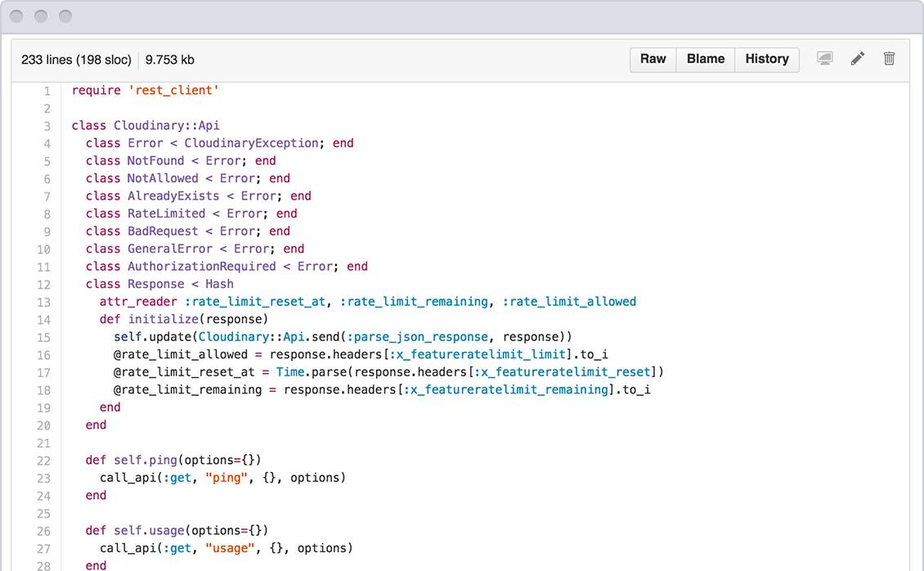Click 'CloudinaryException' on line 4
Screen dimensions: 924x571
252,143
